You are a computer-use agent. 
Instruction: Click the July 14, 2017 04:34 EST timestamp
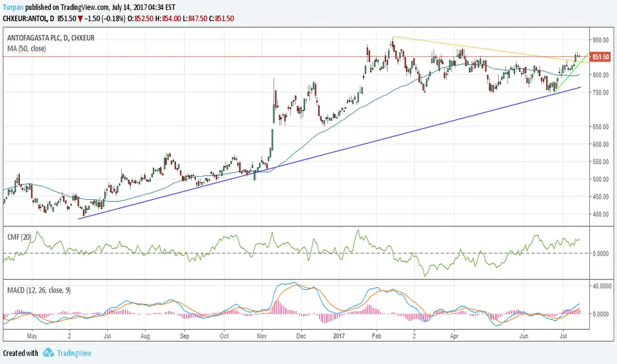[144, 7]
